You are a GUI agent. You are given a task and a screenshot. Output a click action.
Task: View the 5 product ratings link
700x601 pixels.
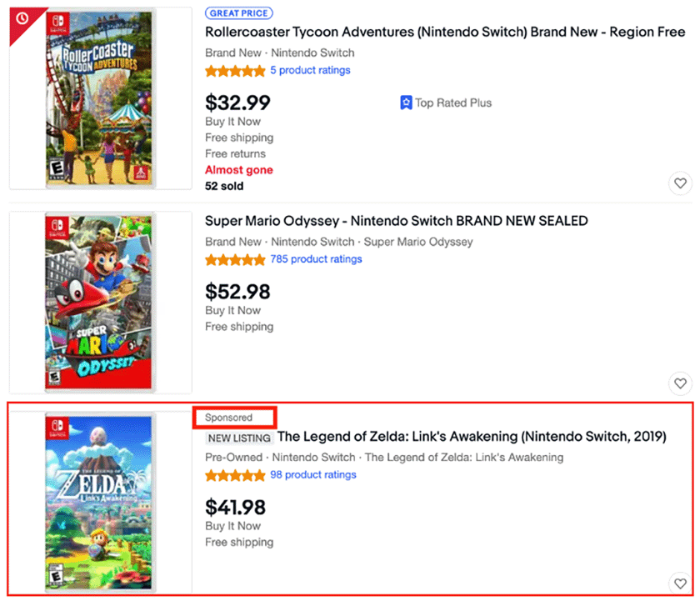310,71
